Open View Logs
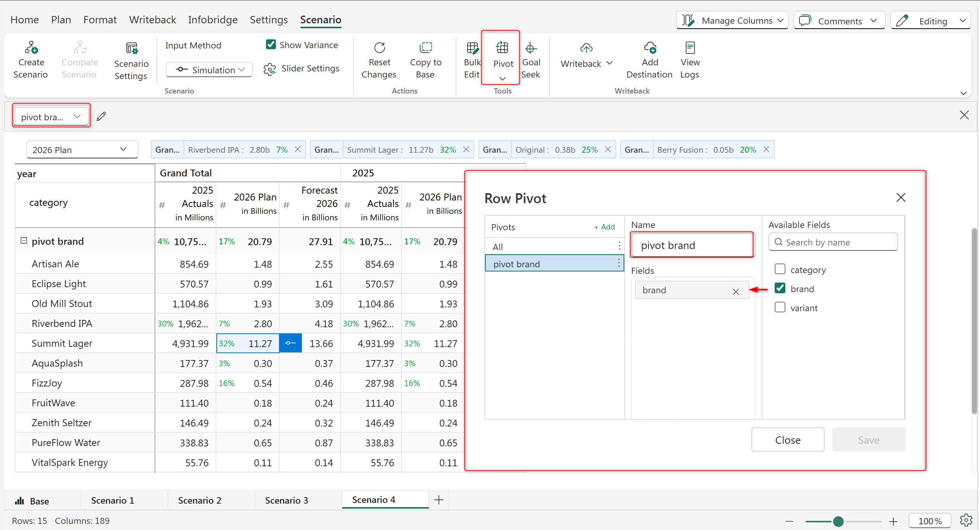Viewport: 980px width, 530px height. pyautogui.click(x=690, y=48)
